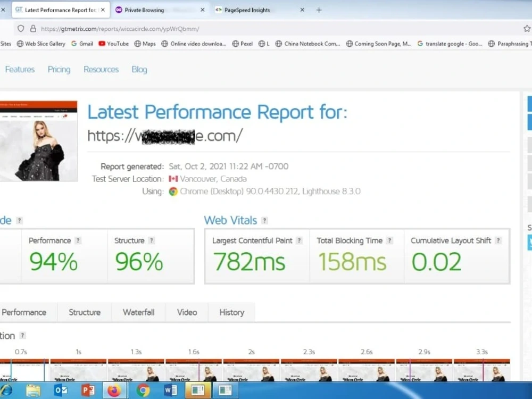Close the Latest Performance Report tab
The image size is (532, 399).
pos(103,10)
